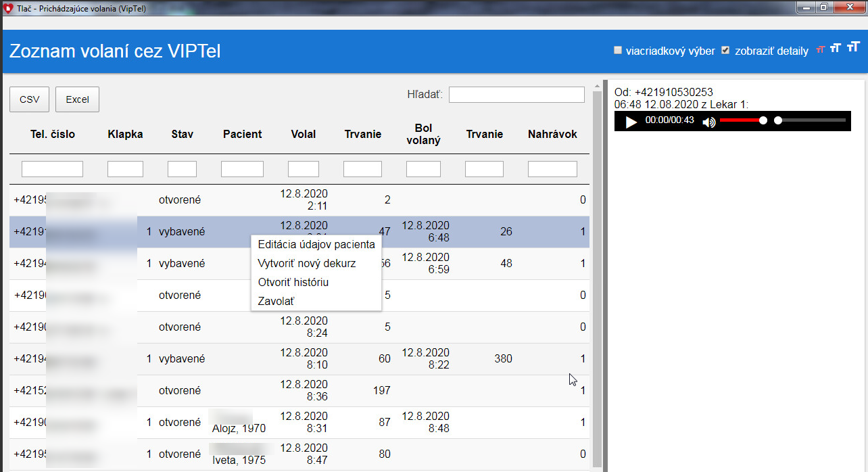Sort by Stav column header

click(183, 134)
